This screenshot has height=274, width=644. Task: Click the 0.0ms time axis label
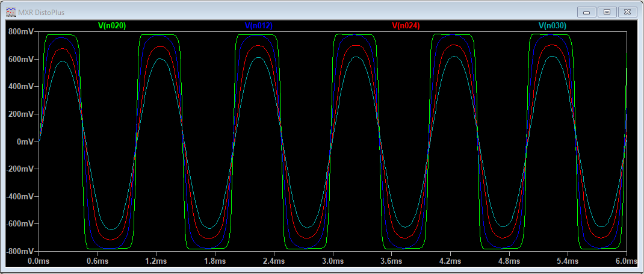(x=39, y=261)
